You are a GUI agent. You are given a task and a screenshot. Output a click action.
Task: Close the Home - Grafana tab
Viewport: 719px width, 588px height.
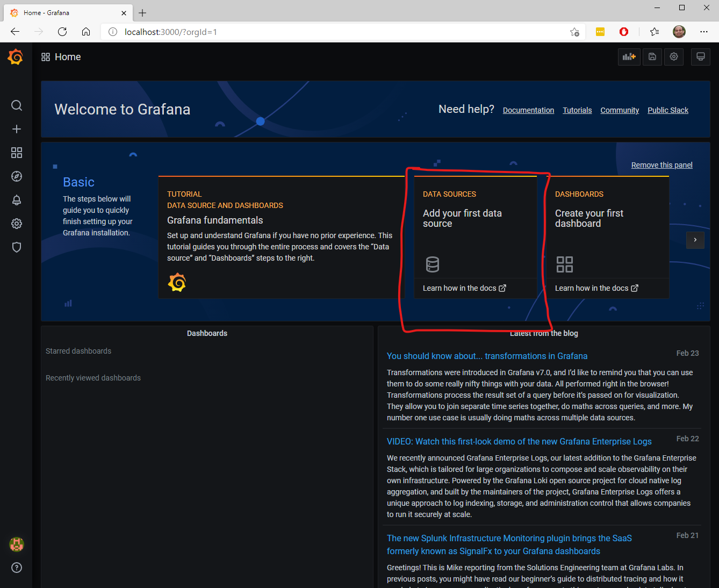click(x=124, y=13)
